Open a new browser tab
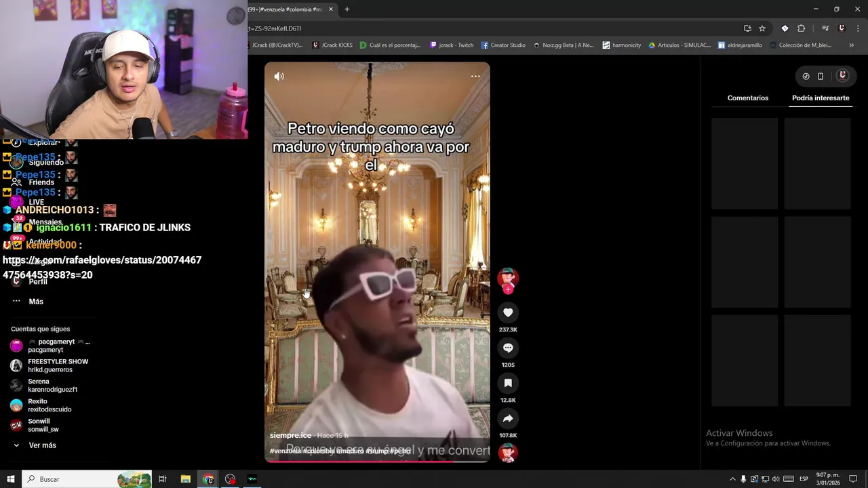 click(x=347, y=9)
